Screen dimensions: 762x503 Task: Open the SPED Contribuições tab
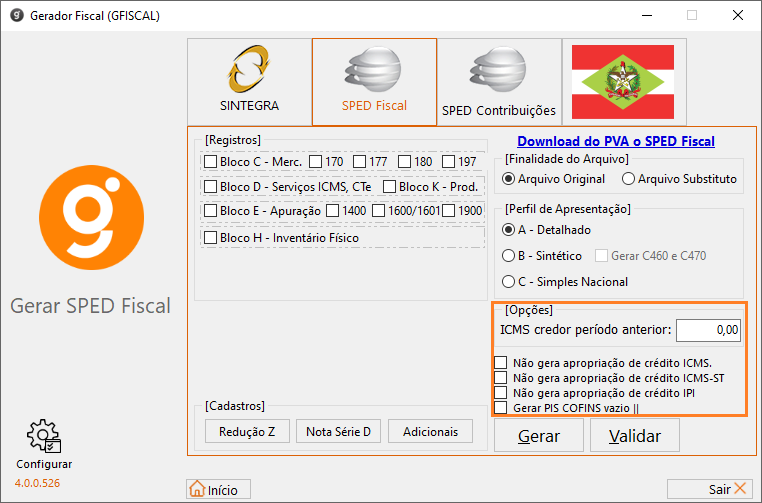click(499, 82)
